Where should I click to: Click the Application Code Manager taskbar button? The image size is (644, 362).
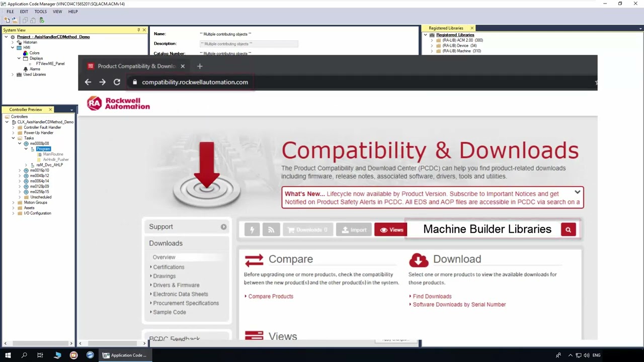pos(124,355)
